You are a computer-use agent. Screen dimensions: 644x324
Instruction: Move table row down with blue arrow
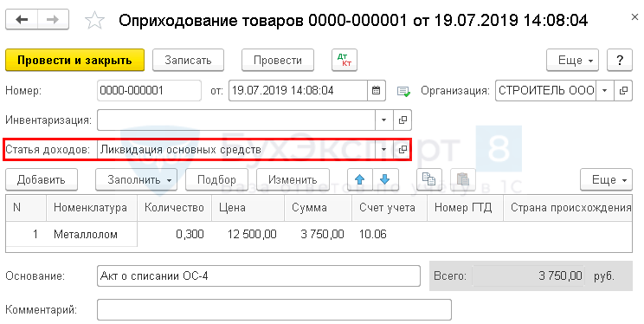pyautogui.click(x=385, y=179)
